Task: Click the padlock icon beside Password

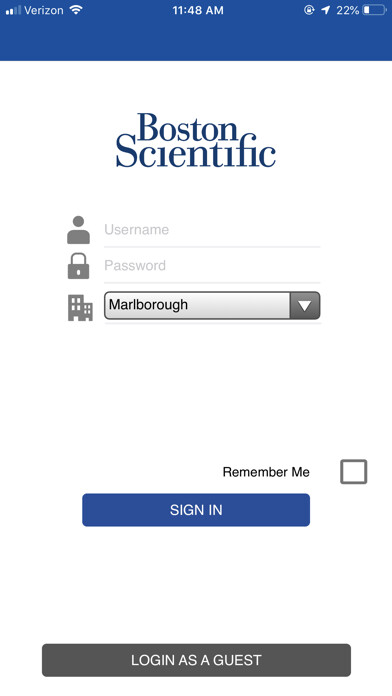Action: [x=79, y=266]
